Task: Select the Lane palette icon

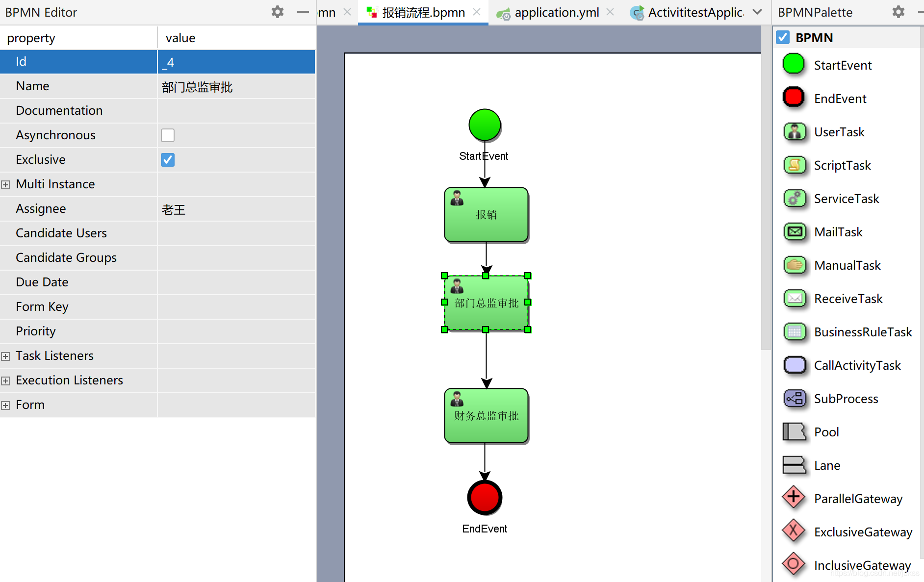Action: (794, 465)
